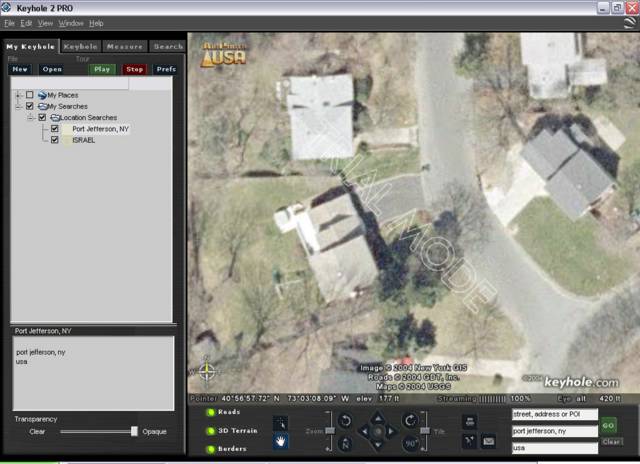Open Prefs button
The height and width of the screenshot is (464, 640).
(x=166, y=69)
